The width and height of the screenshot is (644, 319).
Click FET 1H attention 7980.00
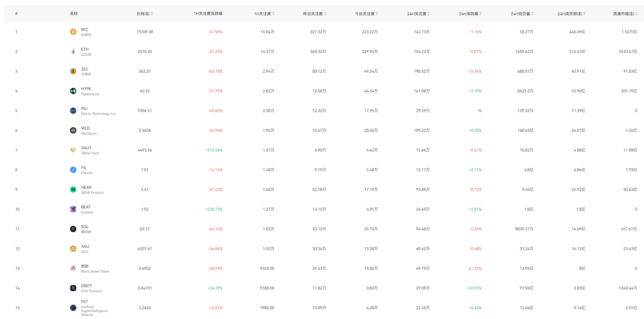click(x=267, y=308)
